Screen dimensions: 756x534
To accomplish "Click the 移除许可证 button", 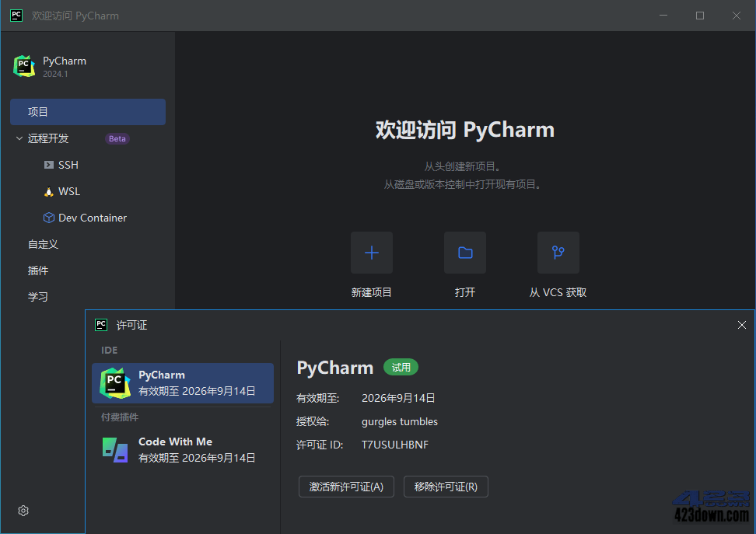I will pos(446,487).
